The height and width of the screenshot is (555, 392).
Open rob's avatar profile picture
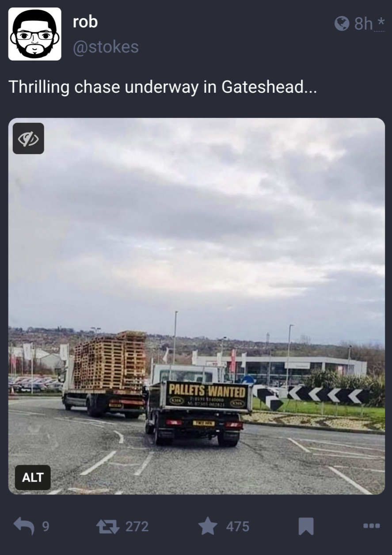(34, 34)
